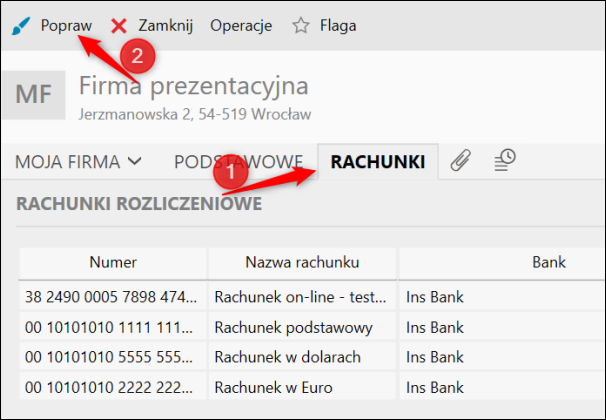Click Ins Bank in Rachunek w dolarach row
The width and height of the screenshot is (606, 420).
click(x=435, y=357)
